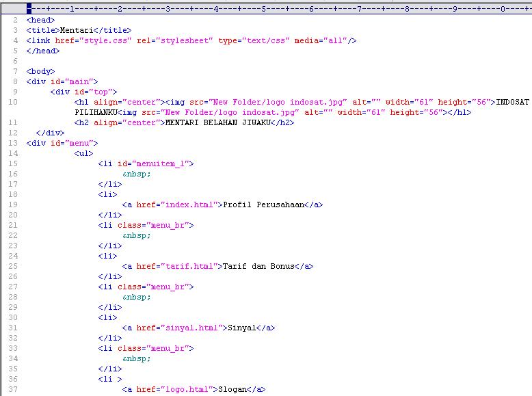This screenshot has height=396, width=532.
Task: Click the INDOSAT text on line 10
Action: tap(512, 102)
